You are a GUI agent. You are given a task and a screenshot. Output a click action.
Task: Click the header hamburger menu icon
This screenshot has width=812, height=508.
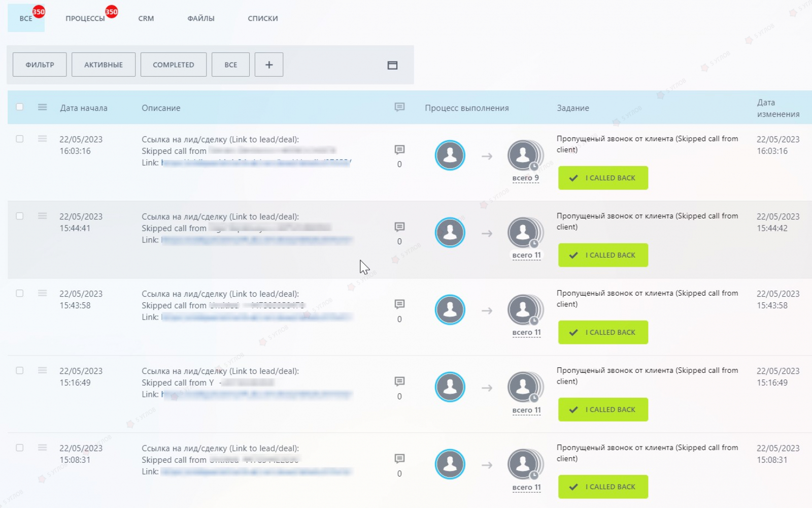tap(43, 107)
